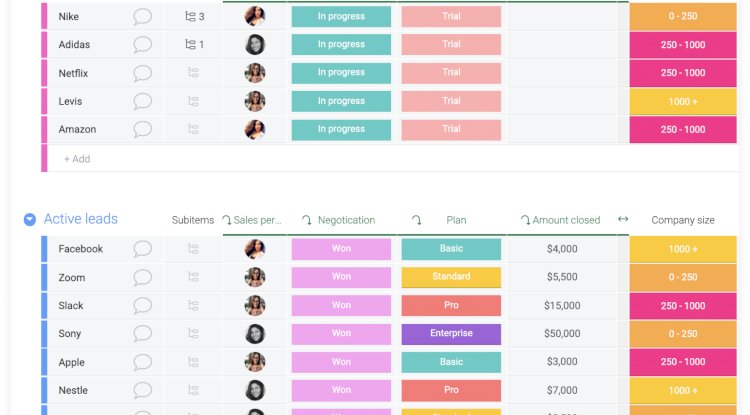Select the pink 250 - 1000 Netflix cell
The height and width of the screenshot is (415, 750).
[683, 73]
